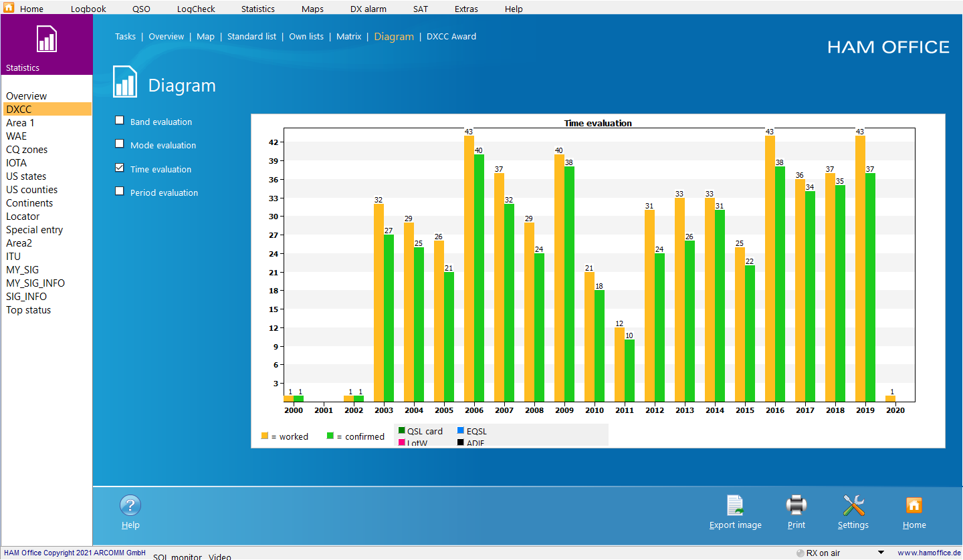Click the bottom Home orange house icon
Viewport: 963px width, 560px height.
tap(914, 505)
